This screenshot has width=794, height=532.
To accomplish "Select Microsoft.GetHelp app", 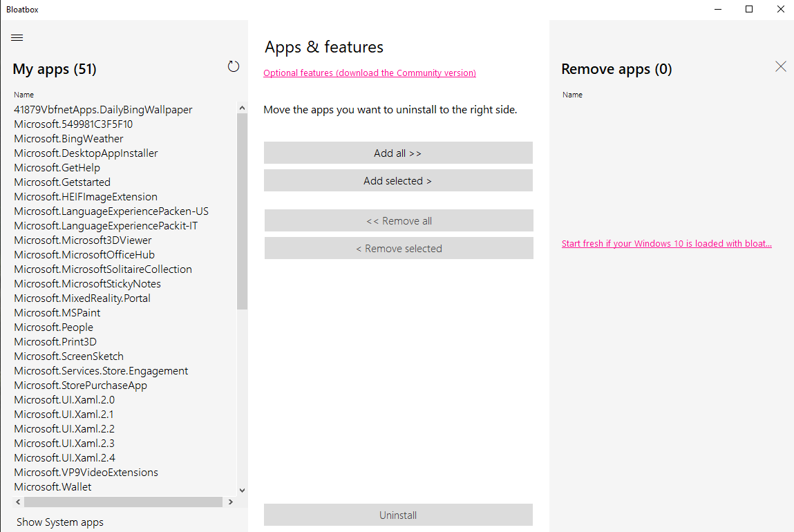I will tap(57, 168).
